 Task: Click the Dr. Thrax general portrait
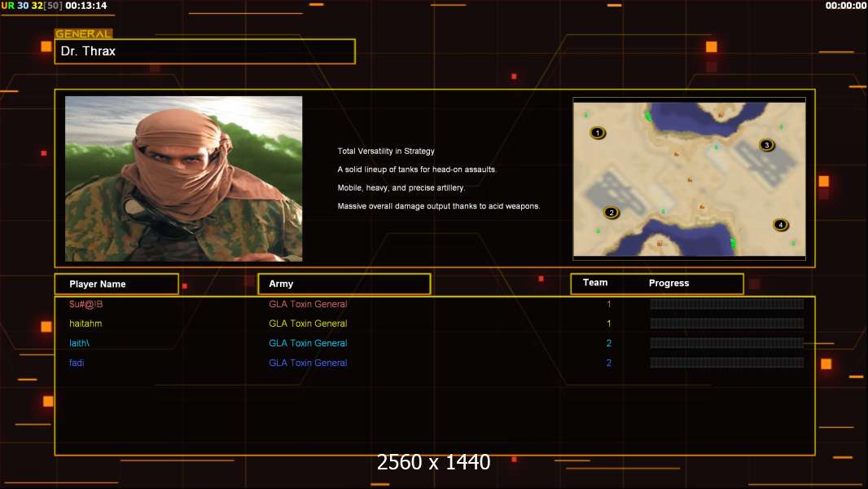click(x=184, y=178)
